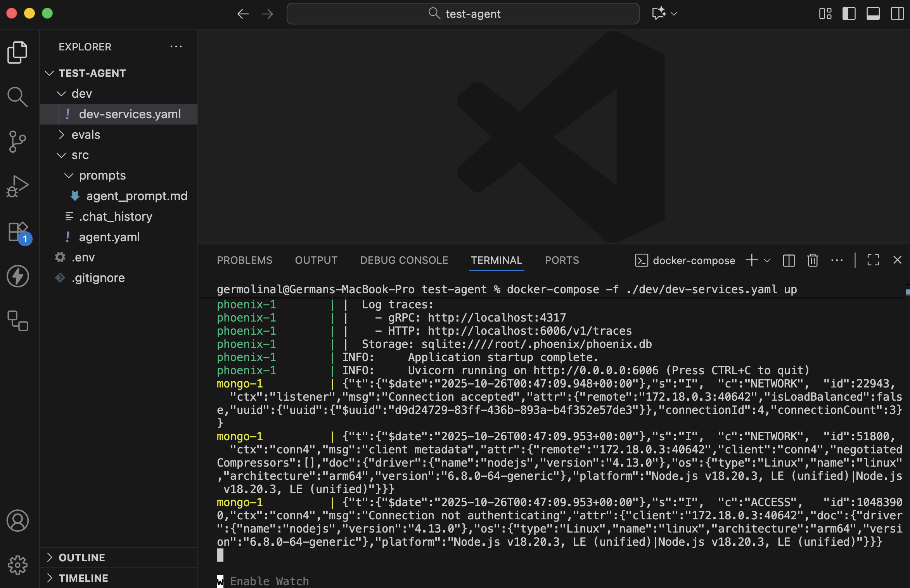910x588 pixels.
Task: Open the Extensions view
Action: (18, 232)
